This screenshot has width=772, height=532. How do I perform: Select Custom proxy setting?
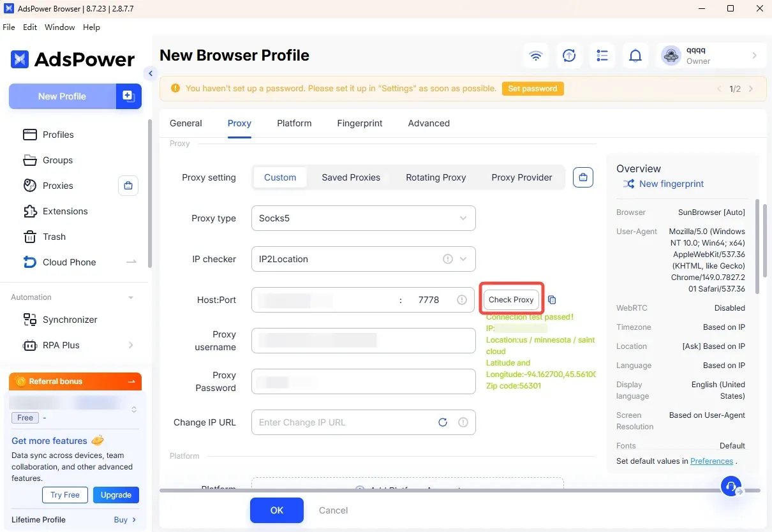(x=280, y=177)
